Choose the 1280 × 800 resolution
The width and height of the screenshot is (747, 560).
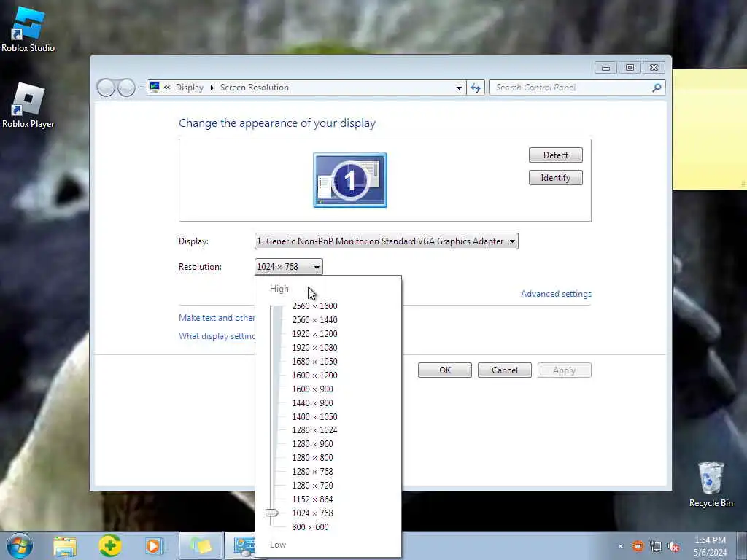312,458
